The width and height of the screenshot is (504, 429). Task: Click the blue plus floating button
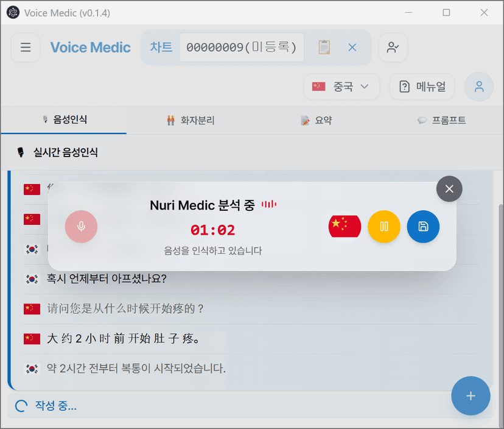click(x=471, y=396)
